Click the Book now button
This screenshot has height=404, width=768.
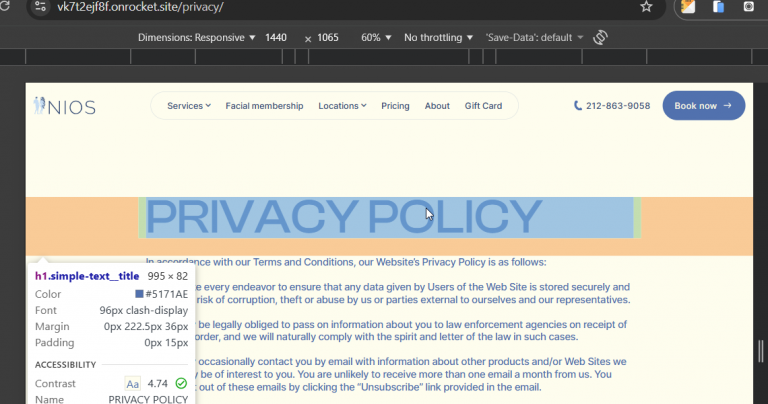pyautogui.click(x=704, y=106)
